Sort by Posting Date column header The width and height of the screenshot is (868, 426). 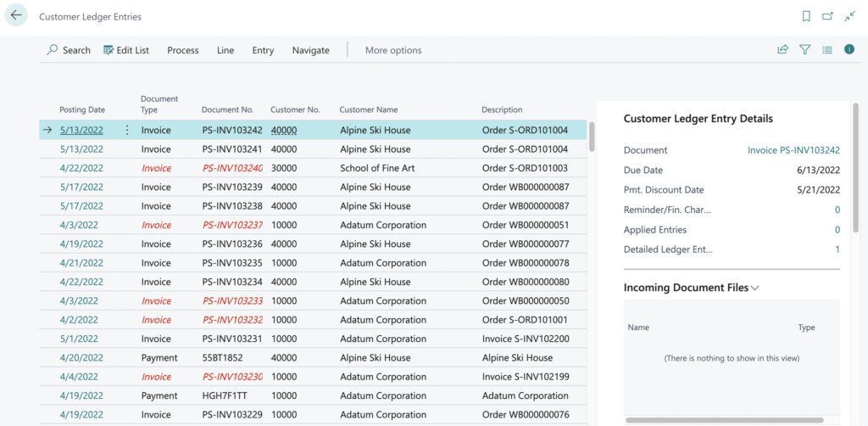(82, 109)
